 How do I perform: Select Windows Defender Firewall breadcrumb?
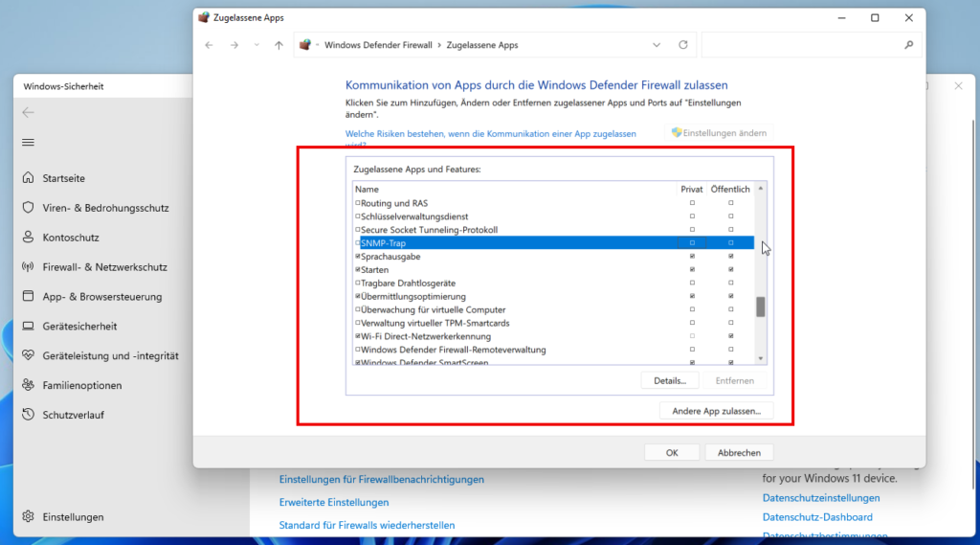pyautogui.click(x=378, y=45)
